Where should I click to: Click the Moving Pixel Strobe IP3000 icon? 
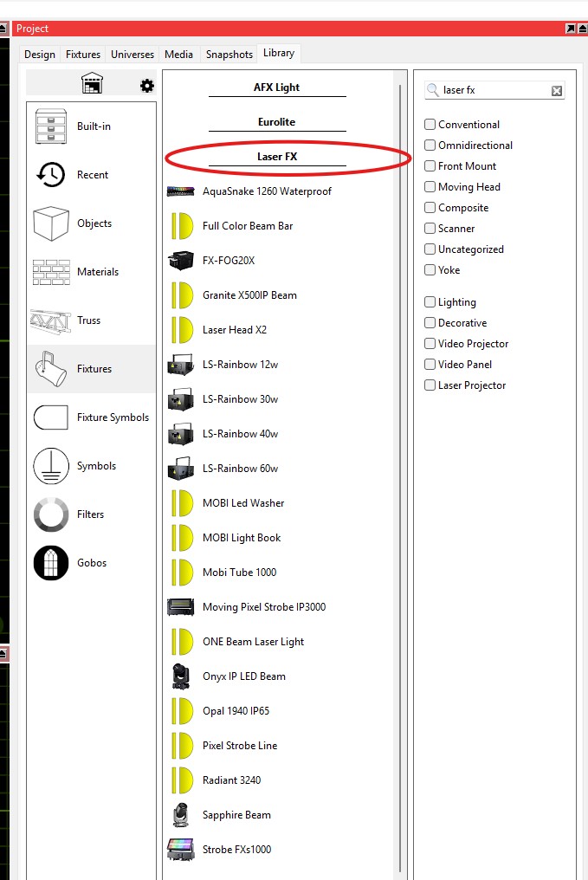[x=181, y=607]
